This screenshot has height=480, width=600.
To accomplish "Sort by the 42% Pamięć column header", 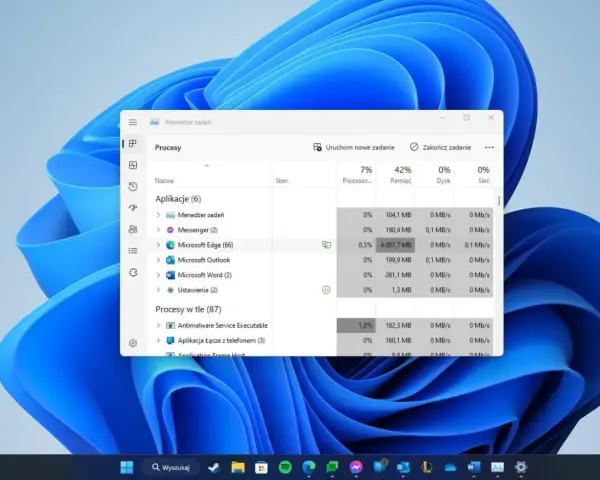I will point(395,175).
